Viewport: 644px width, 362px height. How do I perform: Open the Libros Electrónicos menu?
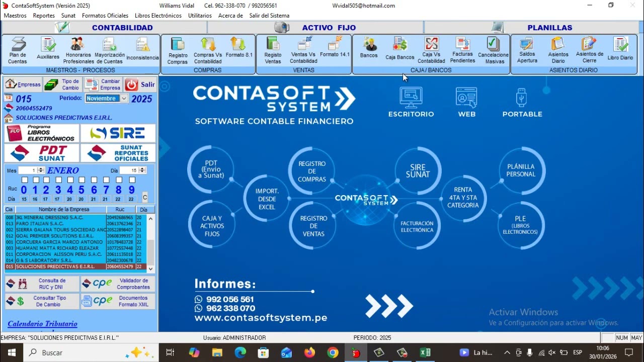point(158,16)
